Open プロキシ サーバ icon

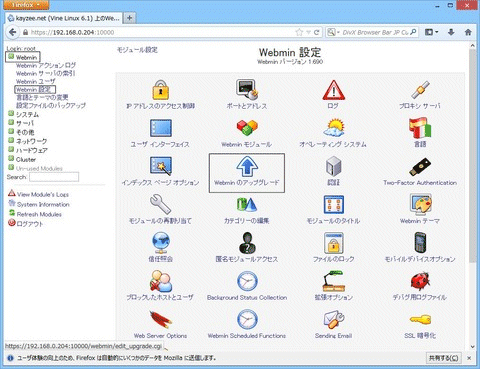click(420, 90)
